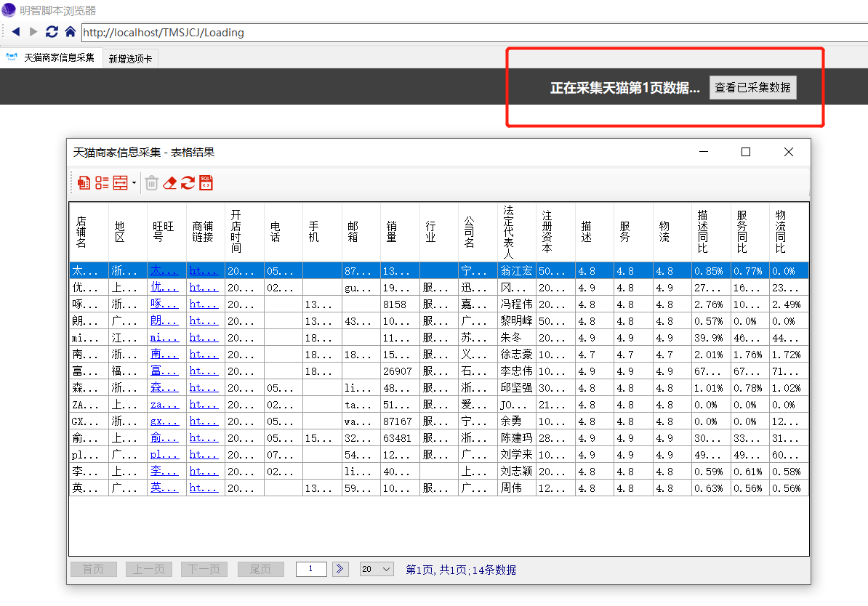Click the 39.9% cell in 朱冬's row

712,338
